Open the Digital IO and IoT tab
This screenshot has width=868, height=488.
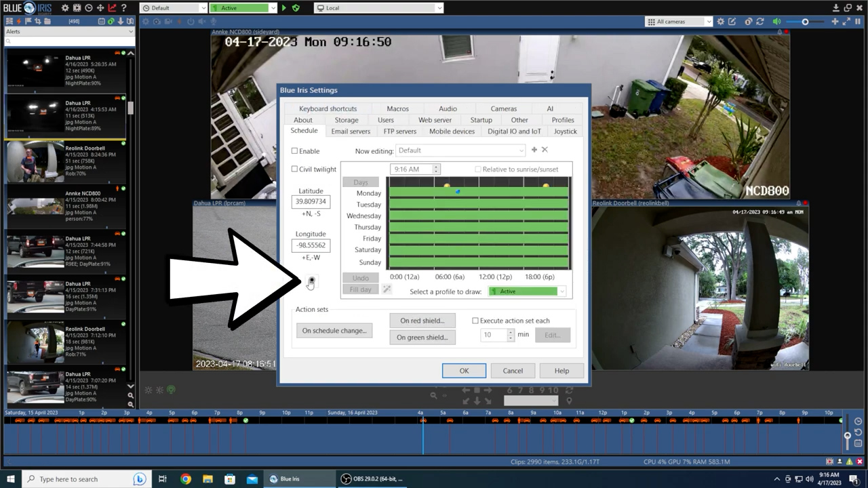(514, 131)
